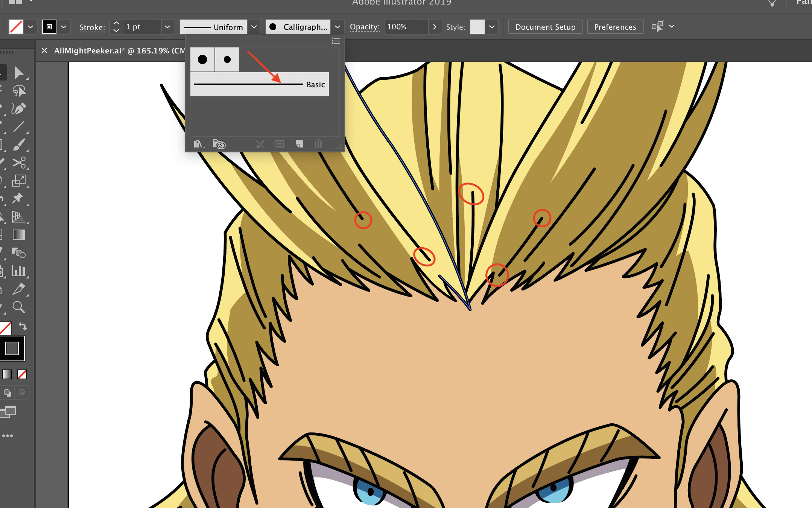Select the Lasso tool
The image size is (812, 508).
pos(19,91)
